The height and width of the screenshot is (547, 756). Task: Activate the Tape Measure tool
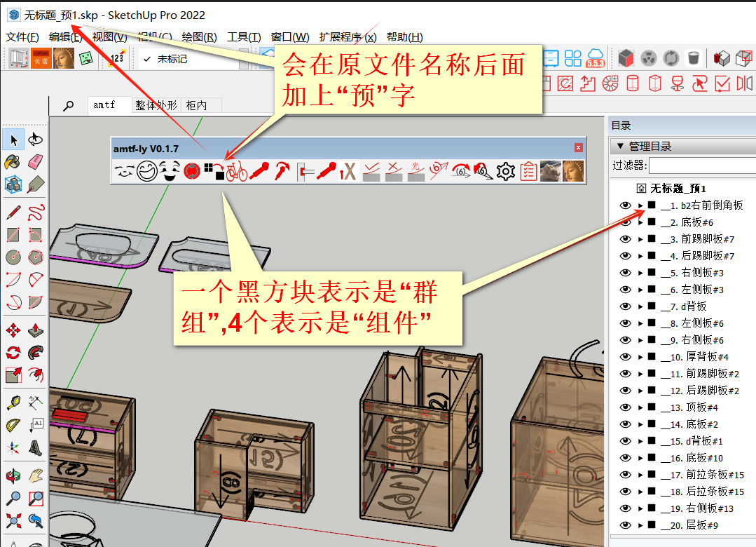[x=13, y=403]
